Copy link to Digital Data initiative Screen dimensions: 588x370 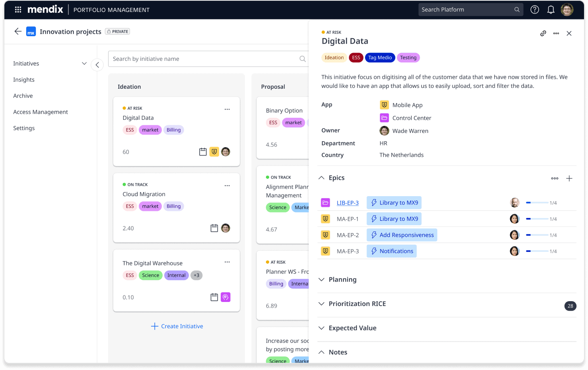click(543, 33)
